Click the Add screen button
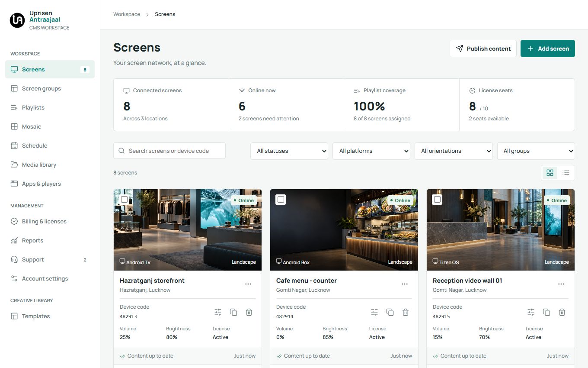Screen dimensions: 588x368 coord(548,48)
